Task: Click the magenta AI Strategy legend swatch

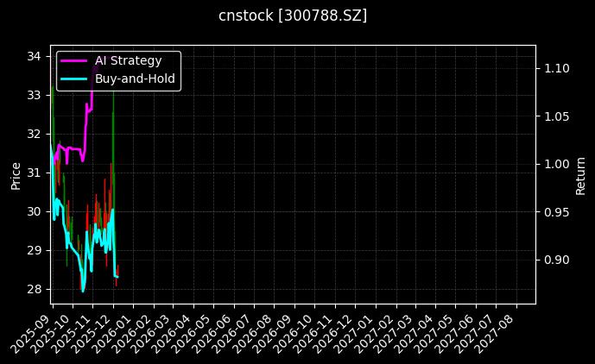Action: click(73, 60)
